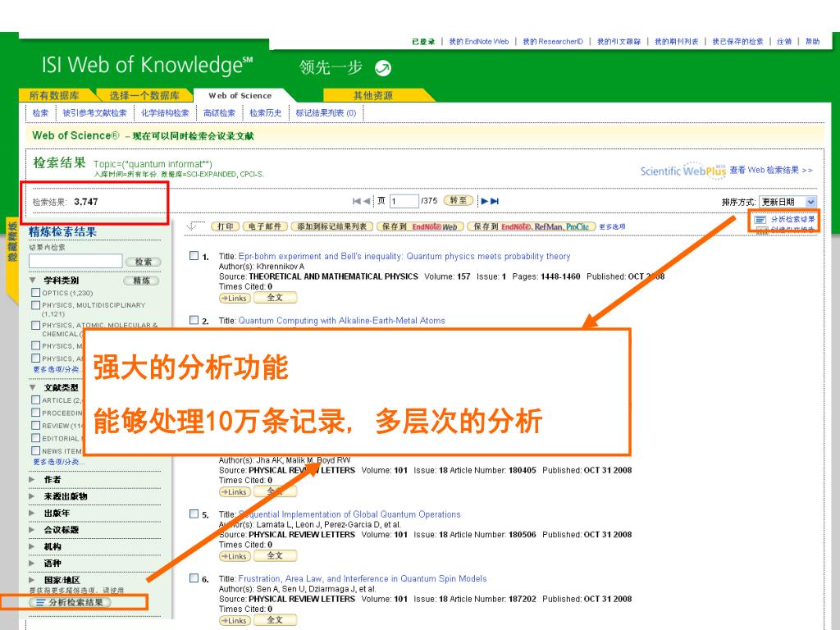Tick the NEWS ITEM checkbox
Viewport: 840px width, 630px height.
click(36, 450)
